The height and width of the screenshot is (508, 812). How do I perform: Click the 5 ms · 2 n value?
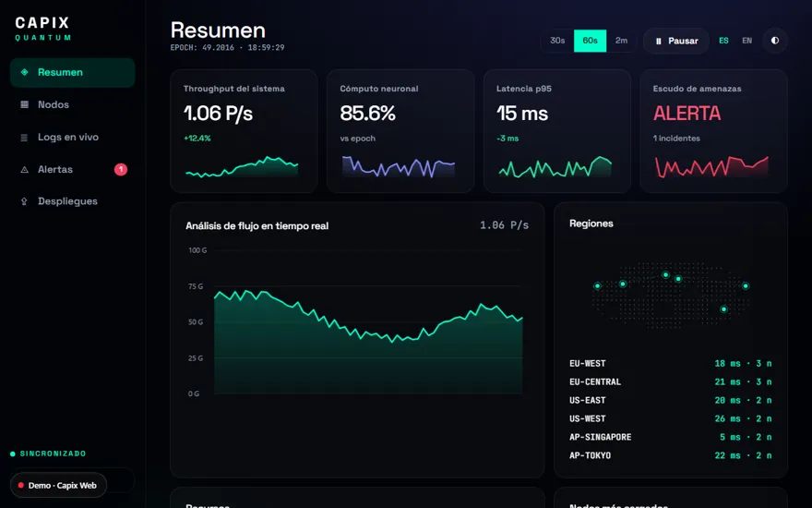pos(746,437)
